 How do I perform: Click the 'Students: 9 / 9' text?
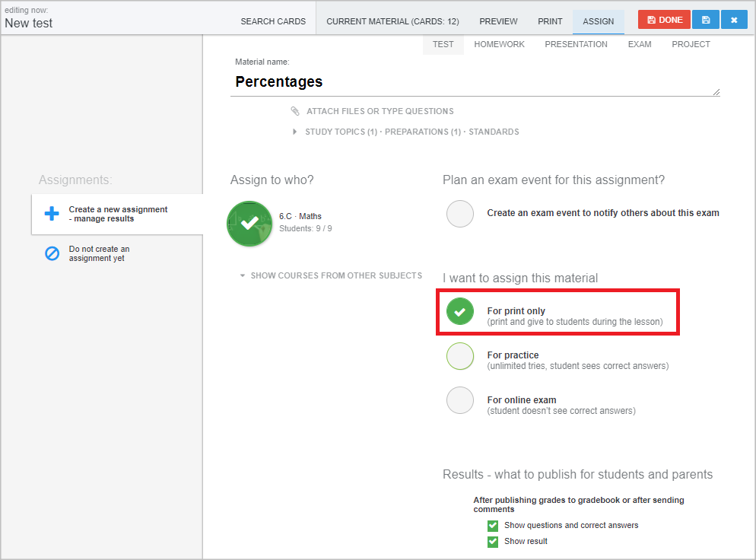[x=305, y=228]
